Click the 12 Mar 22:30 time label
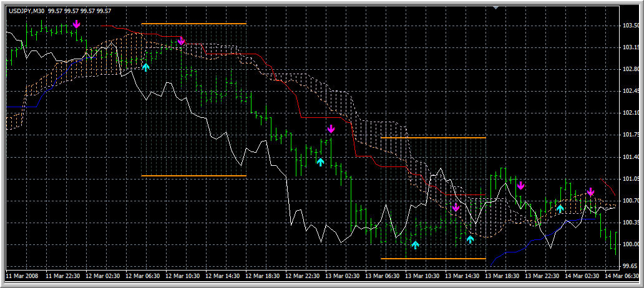 [x=302, y=276]
